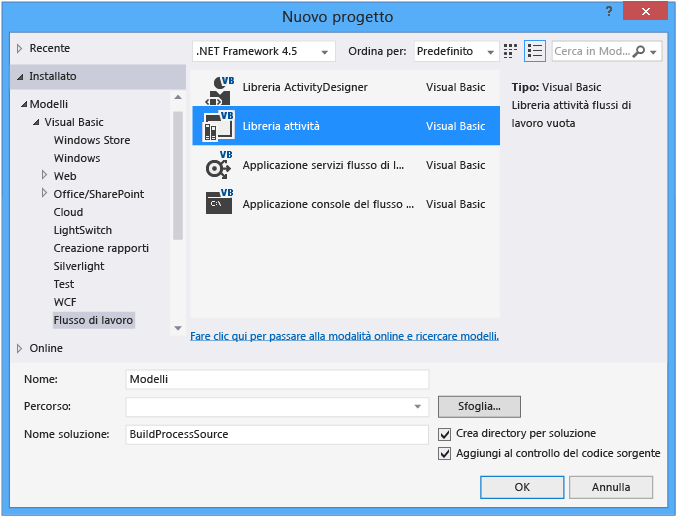
Task: Open the Percorso path dropdown arrow
Action: pyautogui.click(x=417, y=407)
